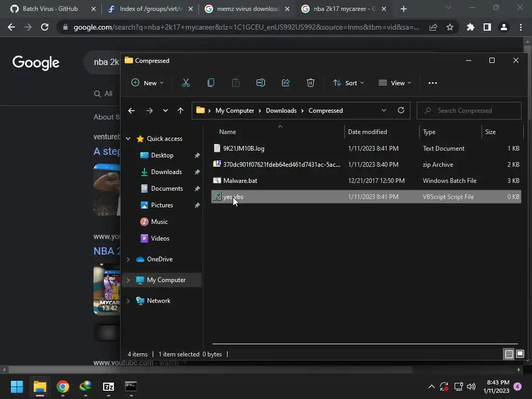This screenshot has width=532, height=399.
Task: Click the Copy icon in Explorer toolbar
Action: 211,83
